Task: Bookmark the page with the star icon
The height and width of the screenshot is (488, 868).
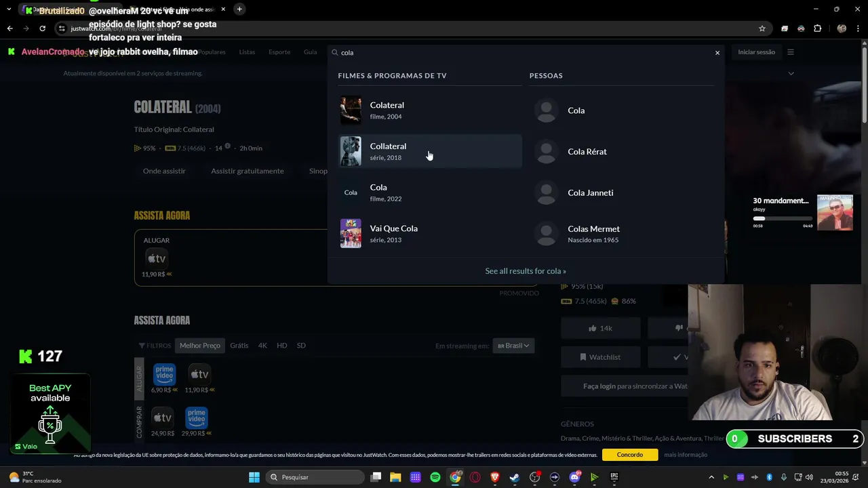Action: tap(762, 28)
